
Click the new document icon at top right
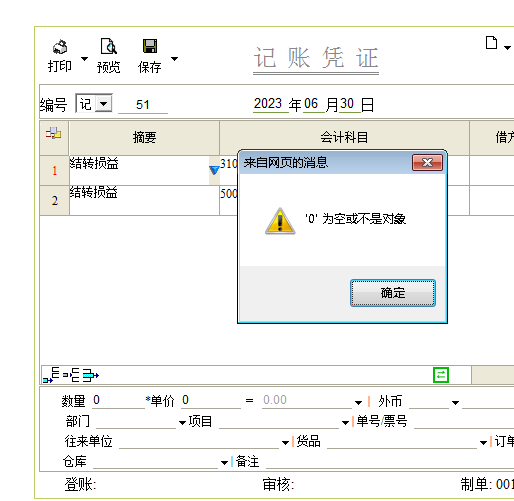tap(491, 43)
